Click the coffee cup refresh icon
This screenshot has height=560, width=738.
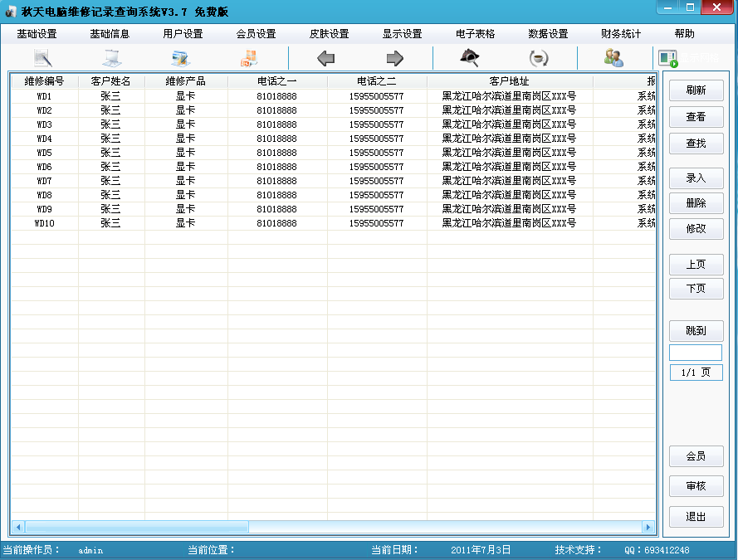pyautogui.click(x=539, y=58)
